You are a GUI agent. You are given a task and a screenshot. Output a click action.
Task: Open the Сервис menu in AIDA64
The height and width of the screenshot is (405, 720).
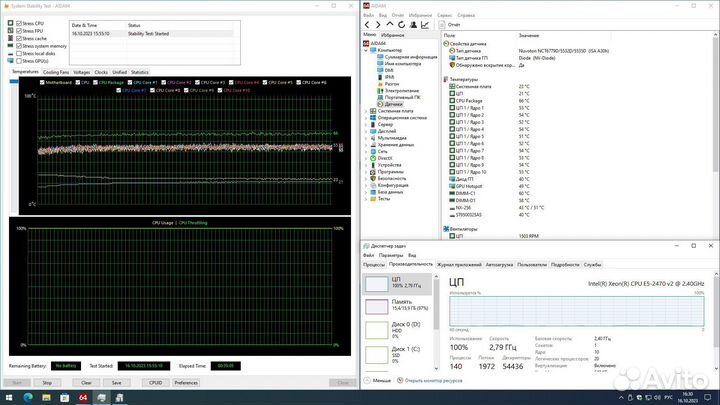(x=444, y=15)
